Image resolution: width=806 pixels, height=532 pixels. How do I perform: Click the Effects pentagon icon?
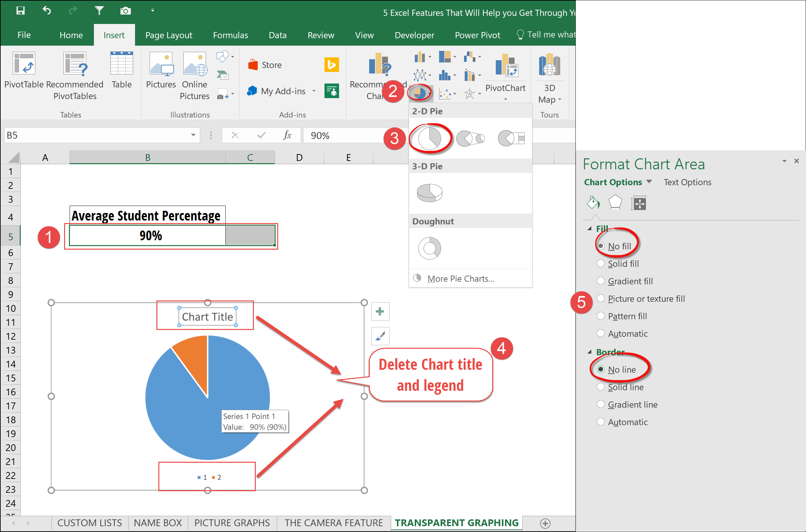[615, 203]
